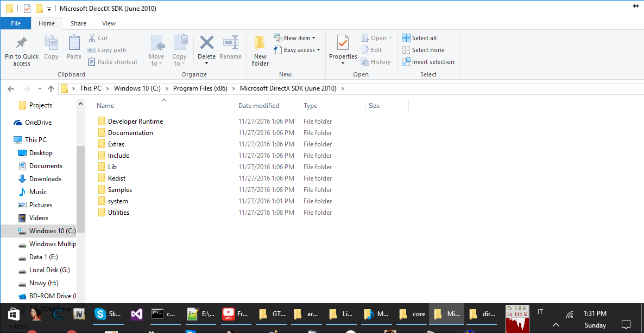Open the Wi-Fi network tray icon

[x=570, y=315]
